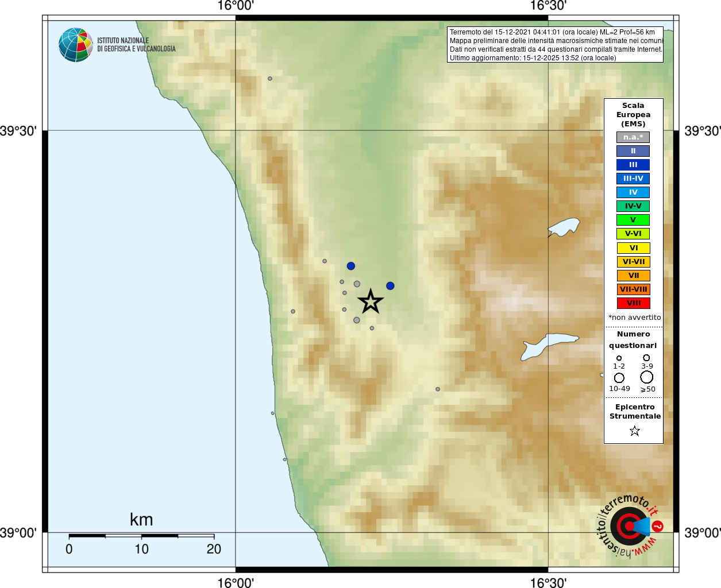Click the 'km' scale bar label
This screenshot has height=588, width=721.
(x=141, y=520)
